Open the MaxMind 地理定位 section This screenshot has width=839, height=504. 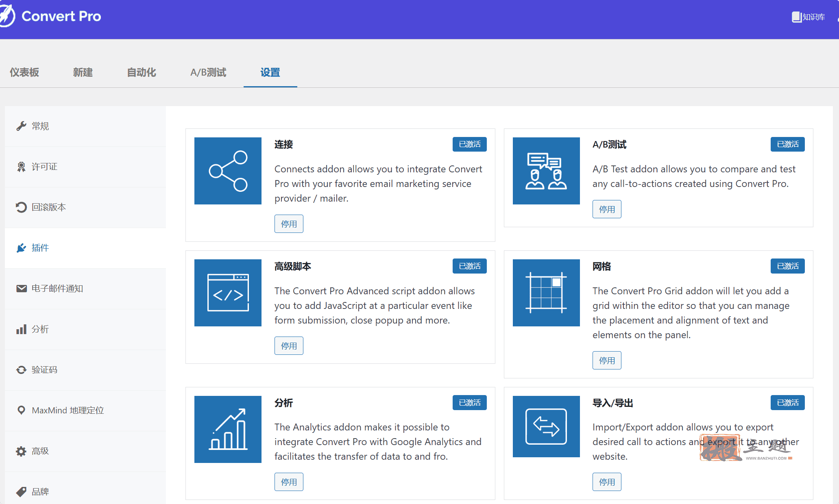tap(85, 411)
